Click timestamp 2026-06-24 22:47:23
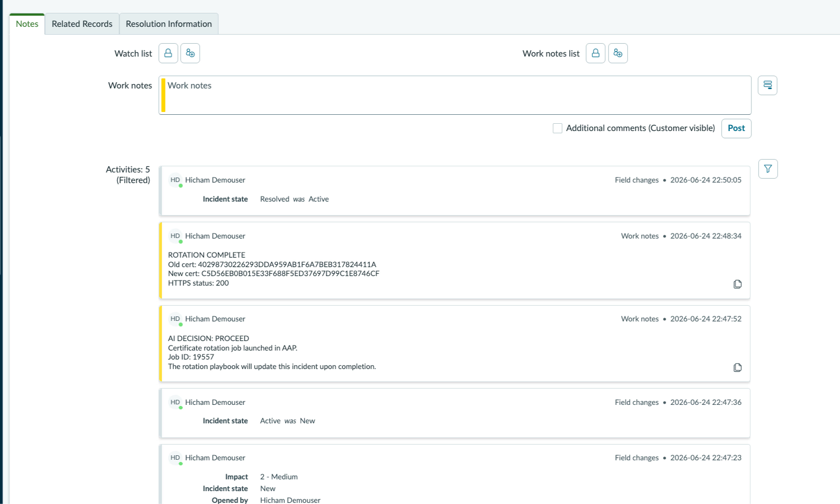Viewport: 840px width, 504px height. tap(706, 458)
